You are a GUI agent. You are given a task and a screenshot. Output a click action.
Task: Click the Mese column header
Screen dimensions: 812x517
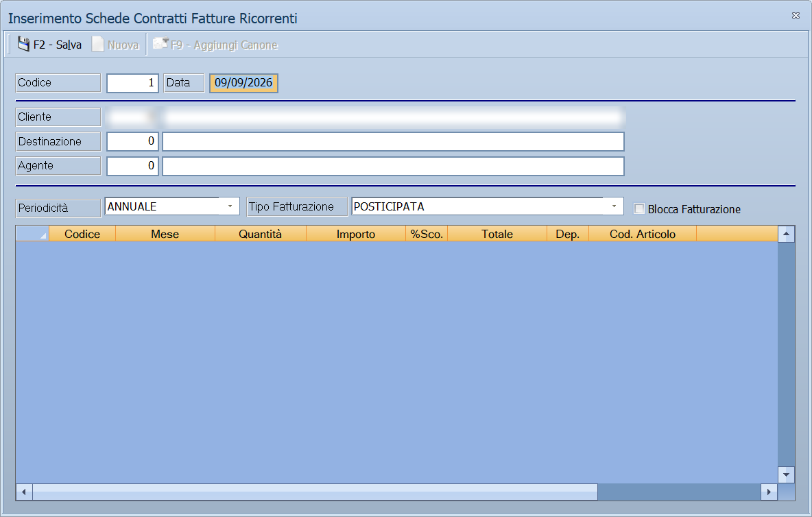[x=165, y=234]
